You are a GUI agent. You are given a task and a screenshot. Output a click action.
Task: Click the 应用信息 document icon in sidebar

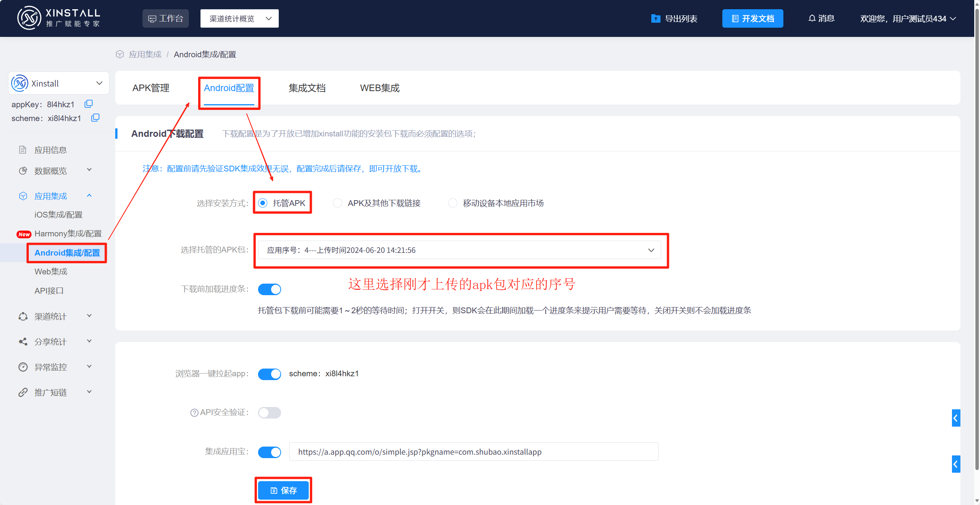click(23, 150)
